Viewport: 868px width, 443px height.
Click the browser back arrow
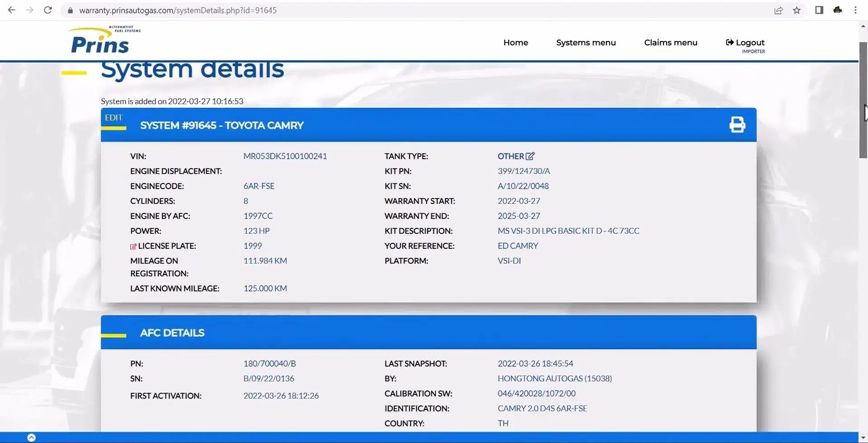[x=11, y=10]
